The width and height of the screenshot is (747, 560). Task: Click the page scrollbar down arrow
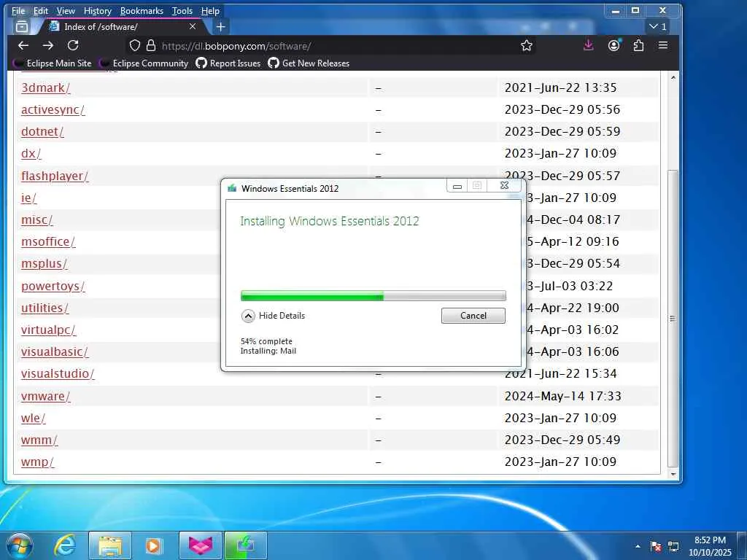tap(673, 474)
